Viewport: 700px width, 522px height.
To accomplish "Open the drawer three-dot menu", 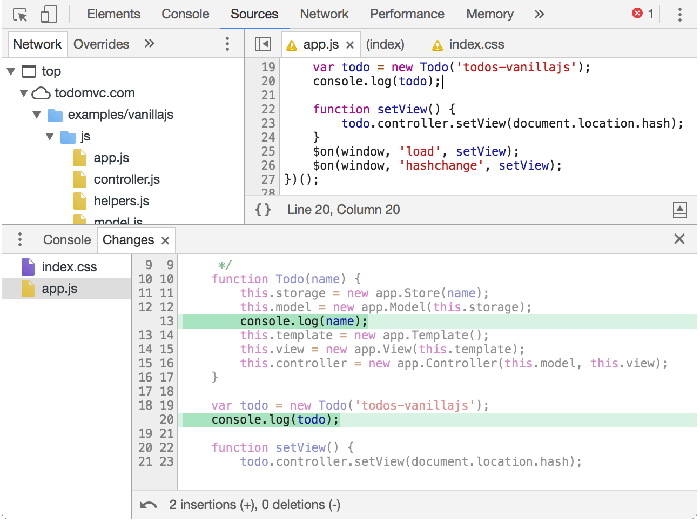I will click(19, 240).
